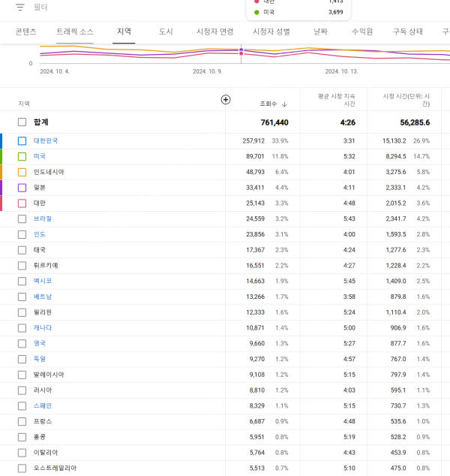Uncheck the 일본 row checkbox

coord(22,188)
